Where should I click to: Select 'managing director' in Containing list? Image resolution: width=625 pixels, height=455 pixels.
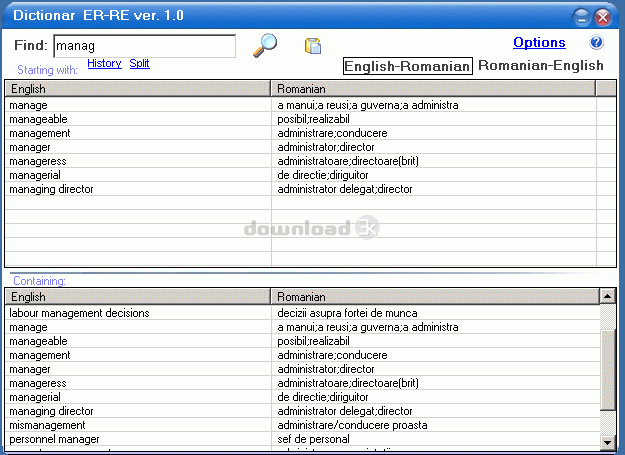(51, 411)
